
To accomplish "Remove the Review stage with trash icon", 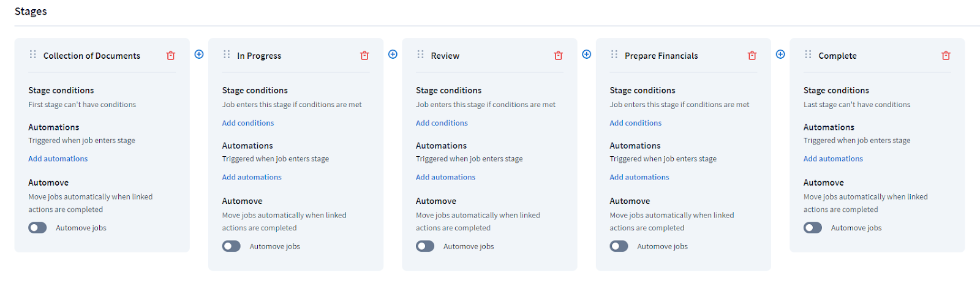I will coord(558,56).
